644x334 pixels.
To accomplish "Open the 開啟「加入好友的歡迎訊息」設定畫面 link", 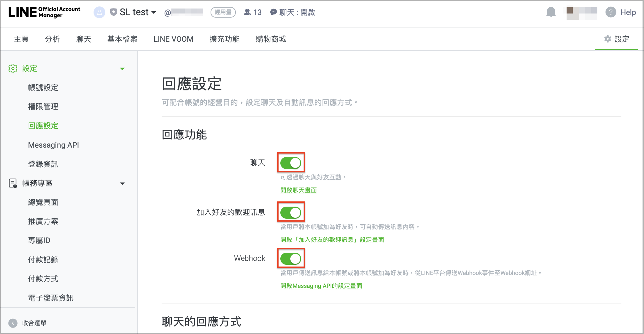I will (x=332, y=240).
